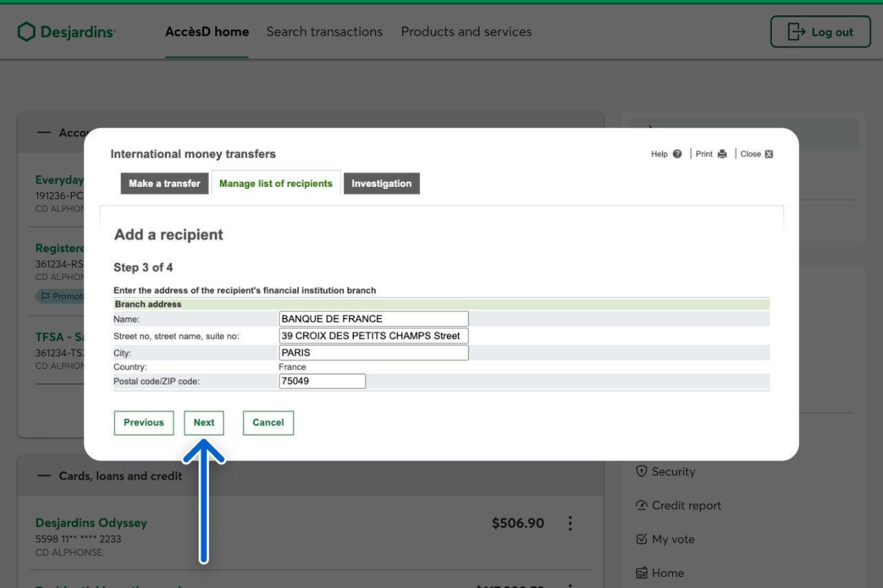This screenshot has width=883, height=588.
Task: Open the Investigation tab
Action: click(381, 183)
